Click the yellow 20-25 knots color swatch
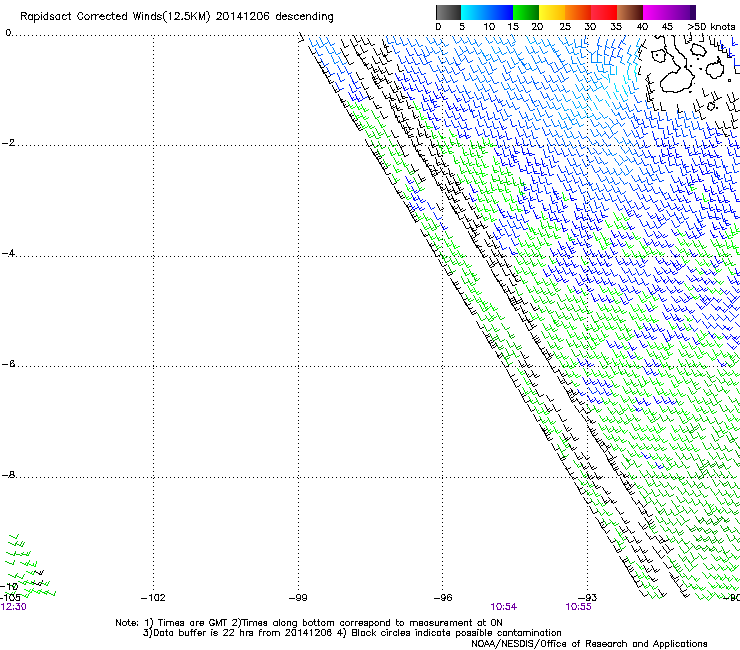 pyautogui.click(x=552, y=12)
